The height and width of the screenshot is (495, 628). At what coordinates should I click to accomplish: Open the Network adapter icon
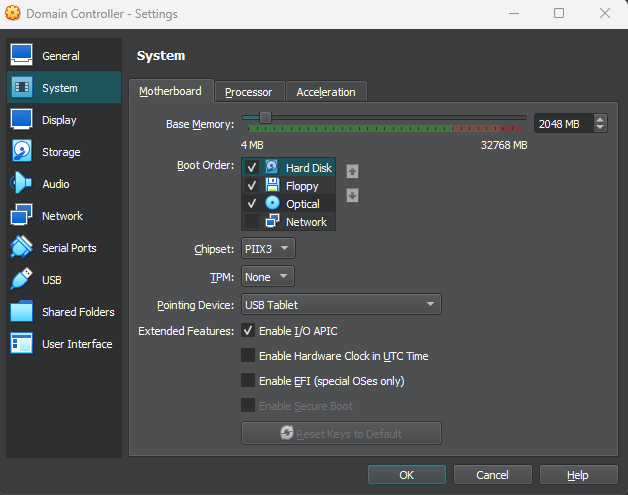(x=22, y=216)
